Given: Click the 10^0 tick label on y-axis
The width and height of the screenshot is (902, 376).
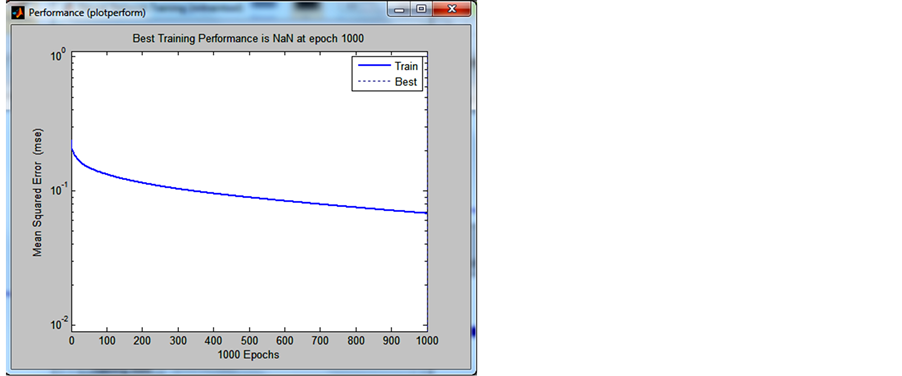Looking at the screenshot, I should [58, 56].
